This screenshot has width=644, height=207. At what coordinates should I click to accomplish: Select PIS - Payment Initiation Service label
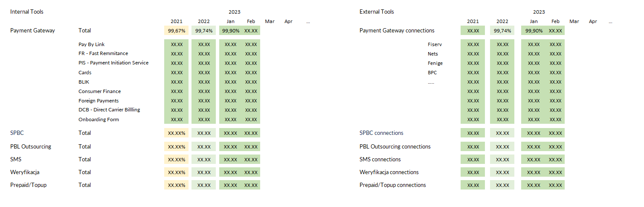click(x=113, y=63)
